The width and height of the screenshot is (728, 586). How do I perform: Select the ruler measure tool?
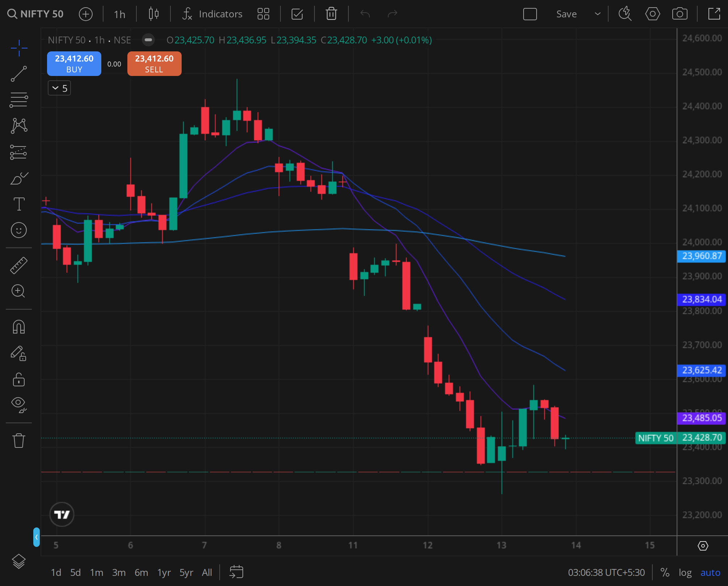(19, 265)
